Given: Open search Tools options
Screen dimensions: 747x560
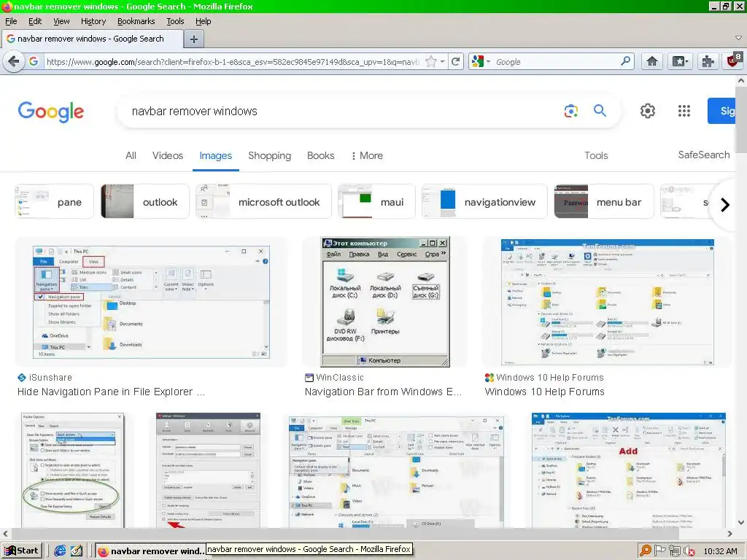Looking at the screenshot, I should [596, 156].
